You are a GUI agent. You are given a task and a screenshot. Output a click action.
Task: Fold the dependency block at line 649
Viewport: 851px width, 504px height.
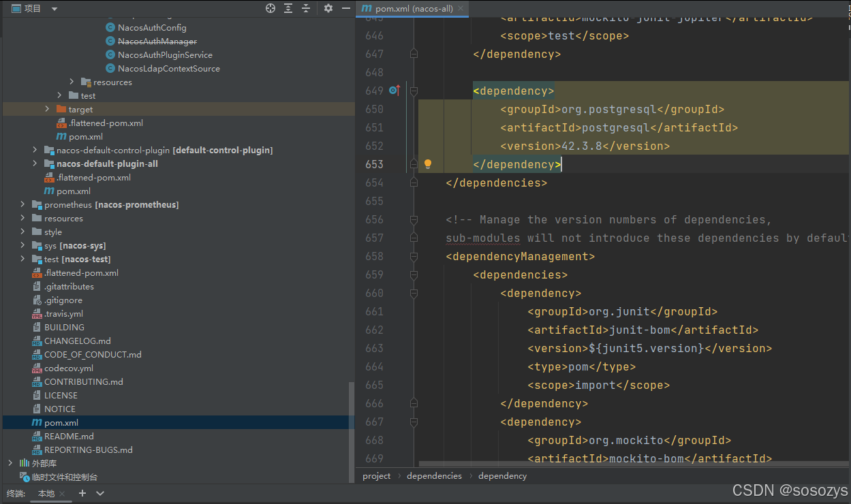tap(414, 91)
